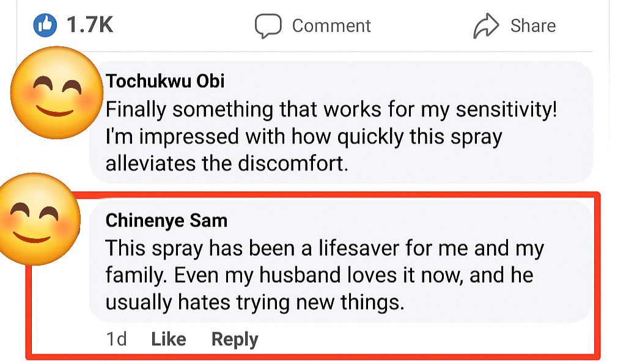Click the blue thumbs-up reaction icon
This screenshot has width=626, height=364.
tap(45, 26)
